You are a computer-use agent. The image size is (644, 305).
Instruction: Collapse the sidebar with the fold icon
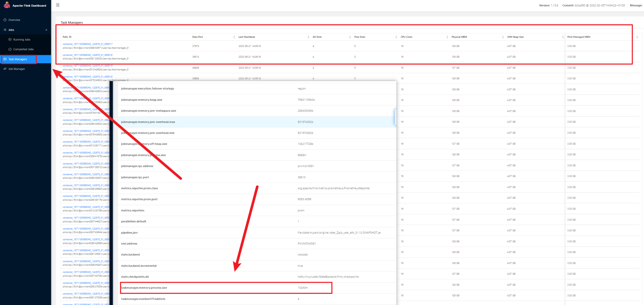58,5
